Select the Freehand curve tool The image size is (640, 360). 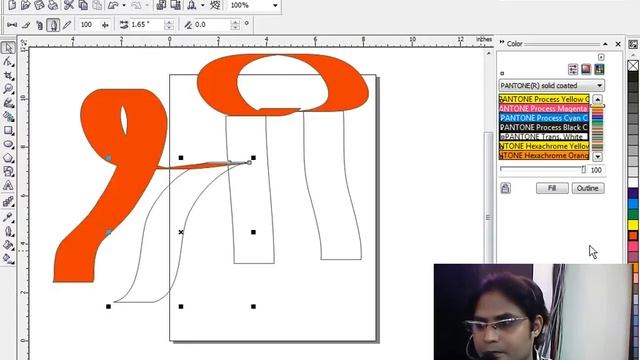pos(8,103)
